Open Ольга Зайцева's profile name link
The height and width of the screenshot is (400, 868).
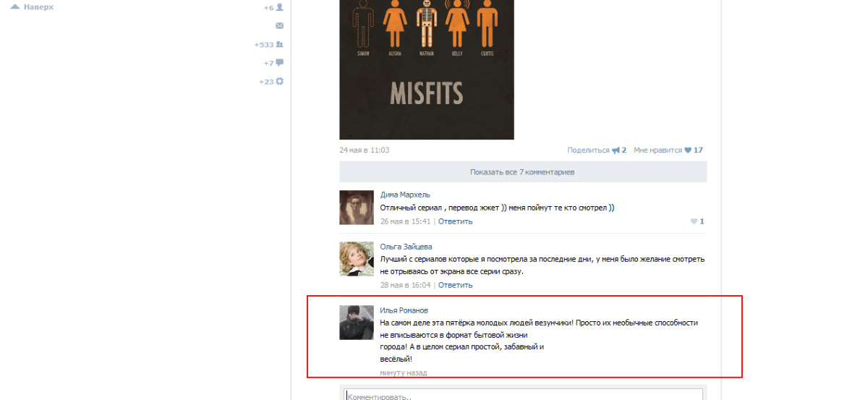(x=406, y=247)
